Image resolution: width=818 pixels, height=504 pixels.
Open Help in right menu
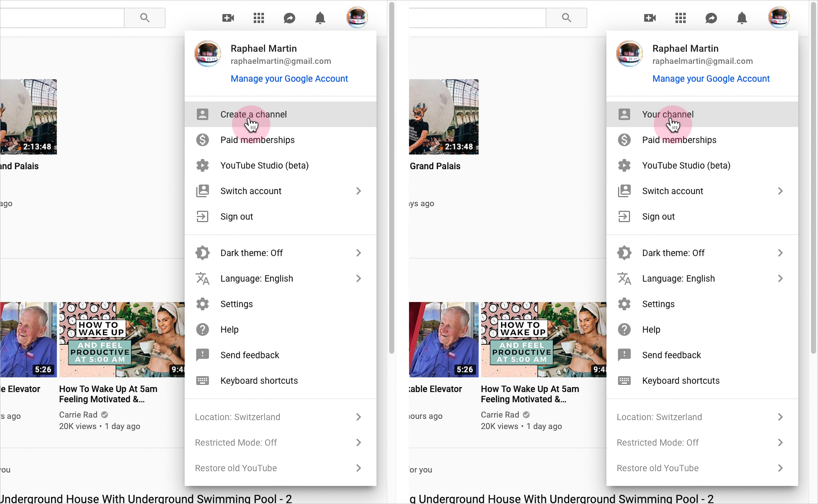[x=702, y=330]
